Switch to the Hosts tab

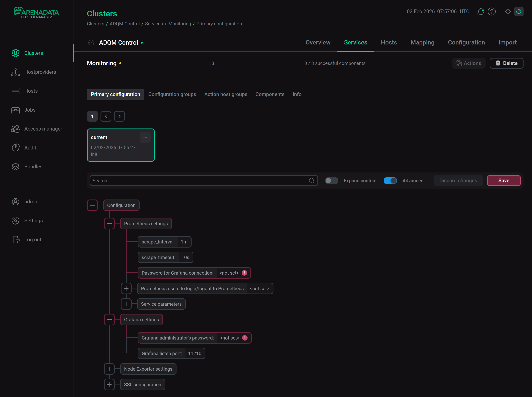coord(389,42)
